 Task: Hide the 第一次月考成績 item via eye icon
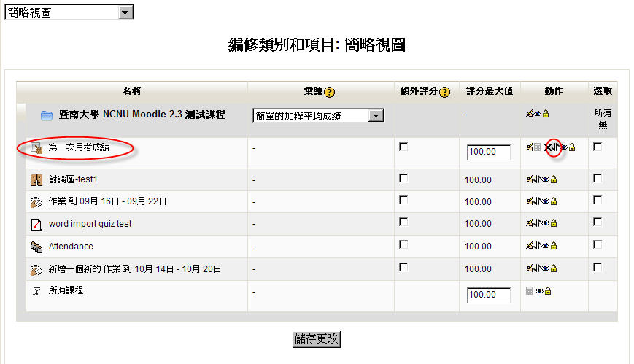(563, 147)
